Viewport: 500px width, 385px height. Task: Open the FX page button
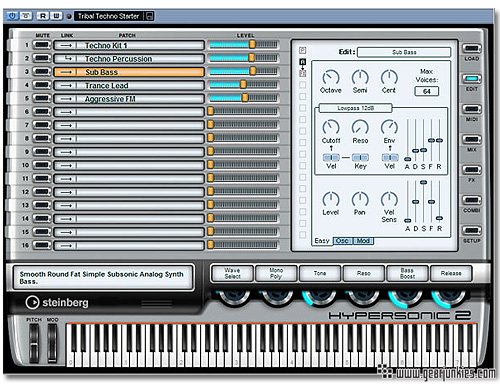click(472, 170)
